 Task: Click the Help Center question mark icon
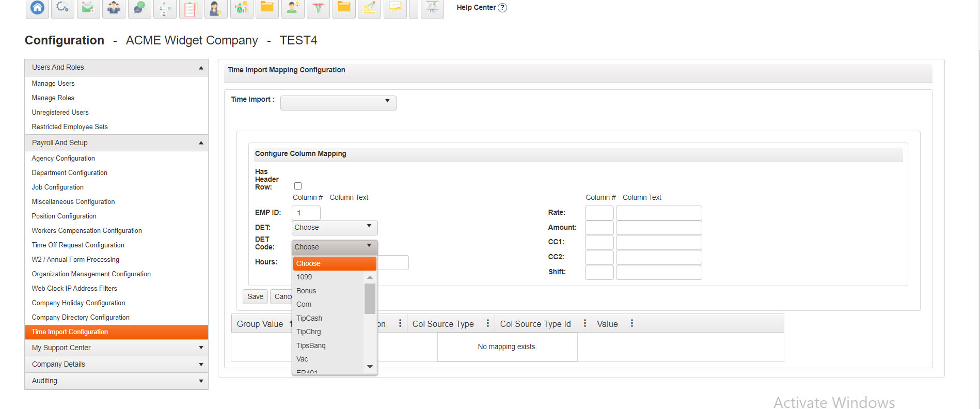[x=502, y=8]
